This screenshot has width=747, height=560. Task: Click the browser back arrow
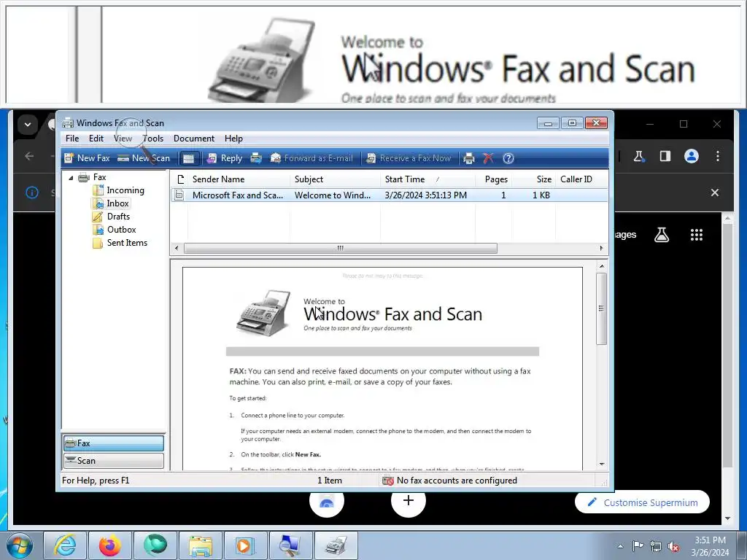(29, 156)
